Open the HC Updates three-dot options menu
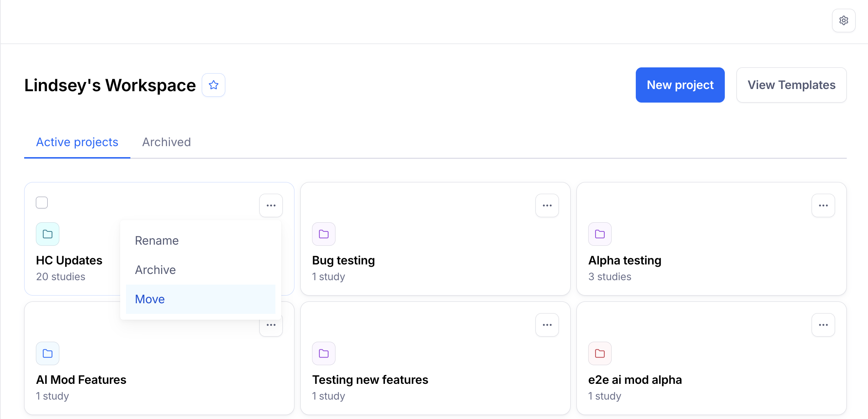The width and height of the screenshot is (868, 419). click(x=271, y=205)
